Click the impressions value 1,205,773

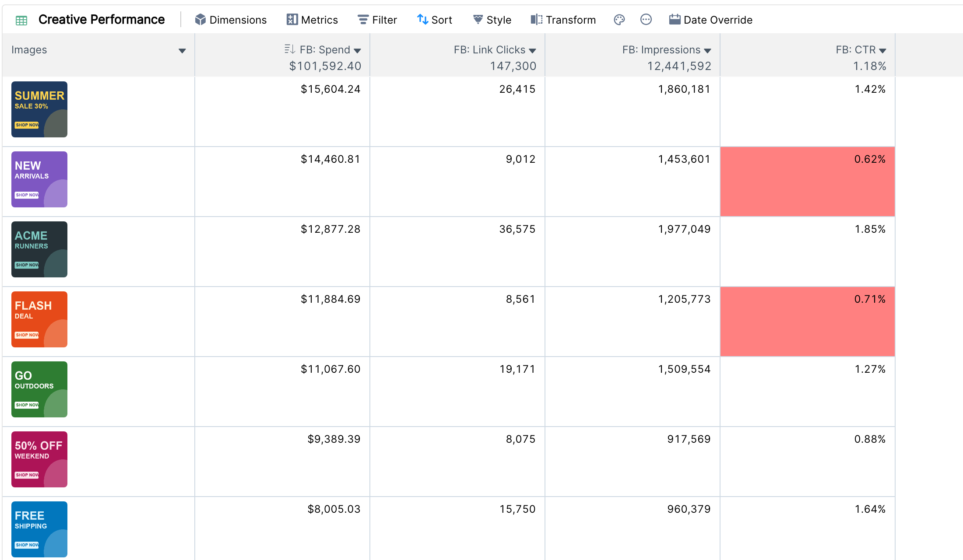(685, 299)
